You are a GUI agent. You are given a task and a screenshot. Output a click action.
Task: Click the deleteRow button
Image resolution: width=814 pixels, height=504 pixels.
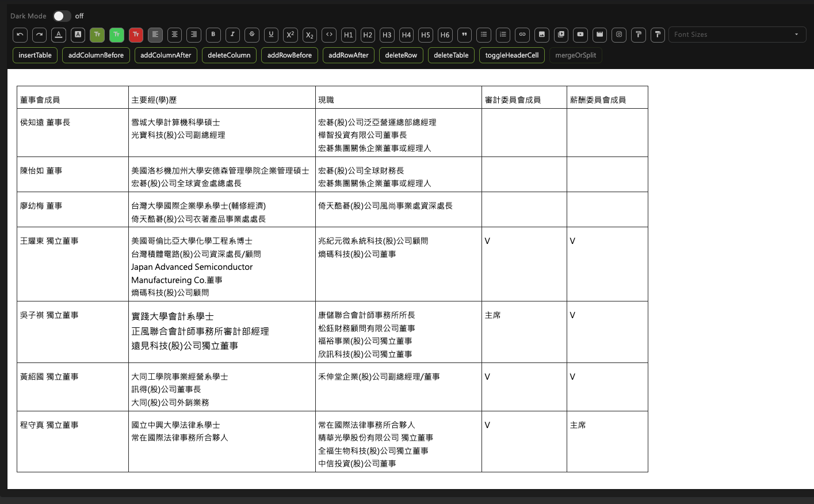point(401,55)
